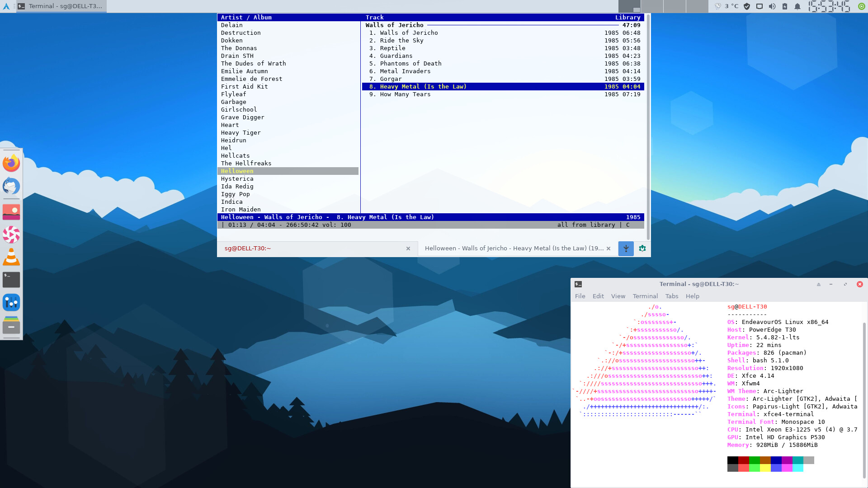Click the dark blue neofetch color block

point(776,460)
